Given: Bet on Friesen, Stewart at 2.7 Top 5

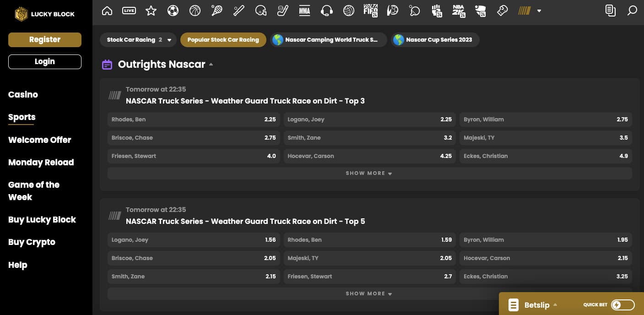Looking at the screenshot, I should (x=370, y=277).
